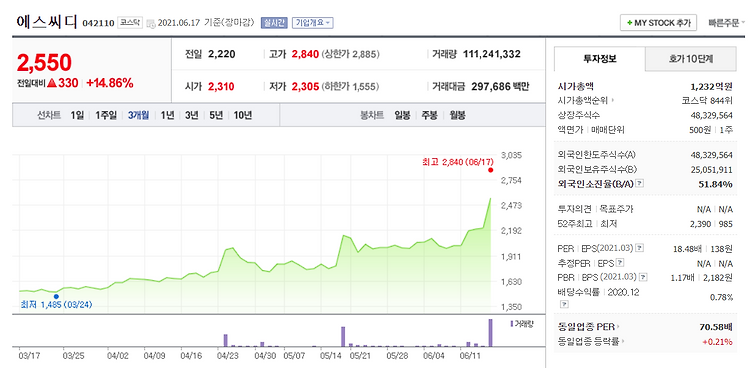The image size is (750, 368).
Task: Click the 시가총액 1,232억원 value
Action: click(x=712, y=87)
